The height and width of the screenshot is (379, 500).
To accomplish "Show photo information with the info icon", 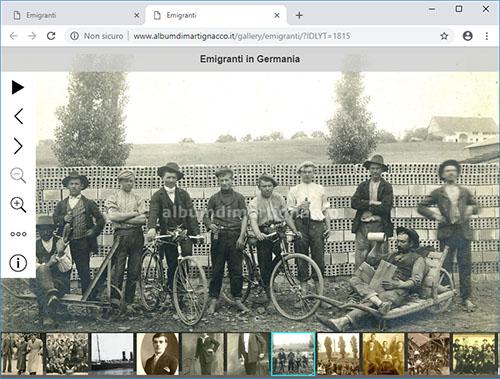I will [x=18, y=263].
